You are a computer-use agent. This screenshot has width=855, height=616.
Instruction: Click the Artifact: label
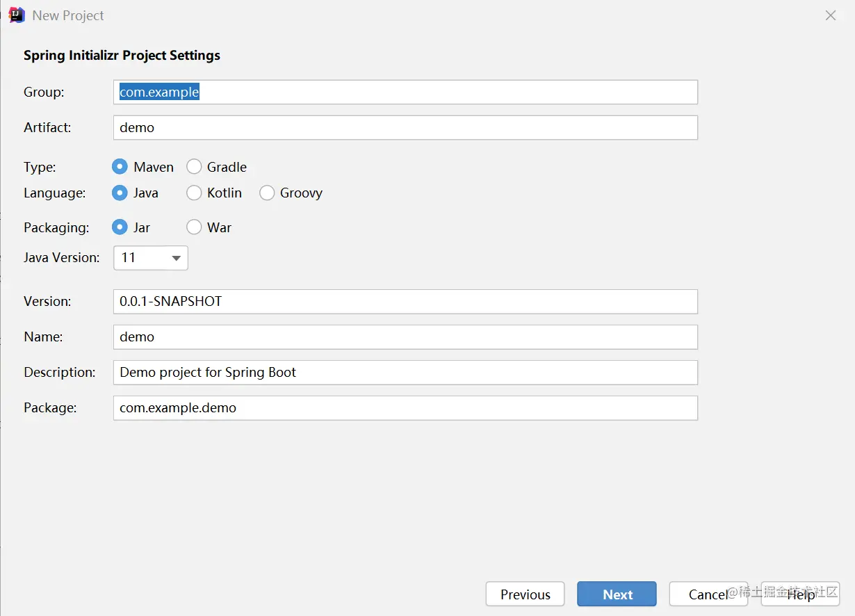click(47, 127)
